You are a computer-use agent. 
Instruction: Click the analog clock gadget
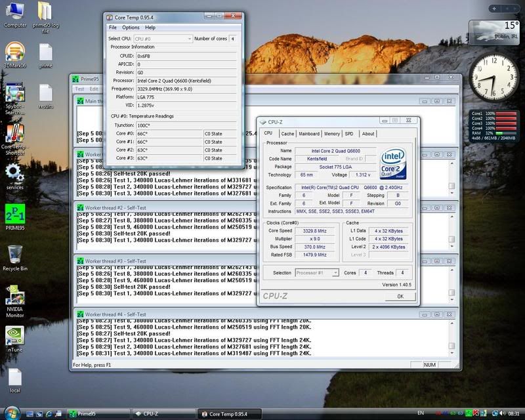(x=493, y=77)
